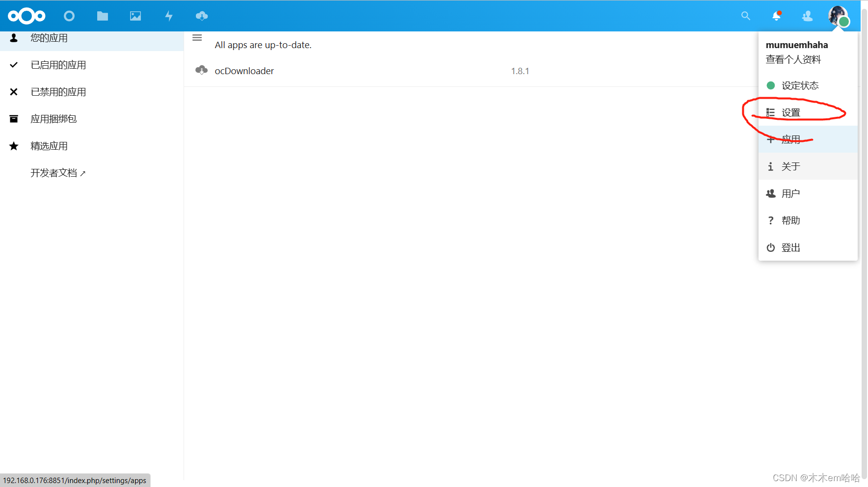This screenshot has width=868, height=487.
Task: Open the Files folder icon
Action: click(x=102, y=16)
